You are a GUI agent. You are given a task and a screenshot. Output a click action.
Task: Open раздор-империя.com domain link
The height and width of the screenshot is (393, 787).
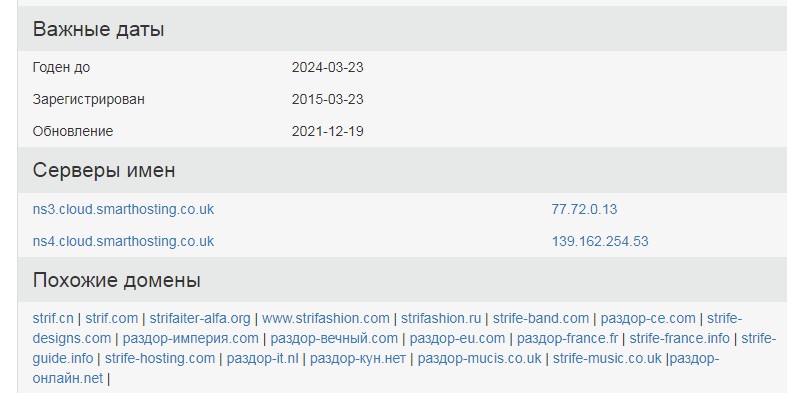pos(191,339)
